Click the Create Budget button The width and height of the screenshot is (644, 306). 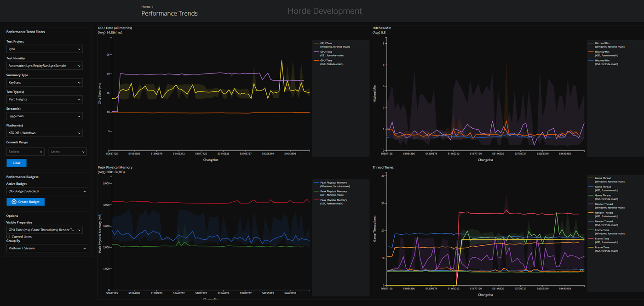coord(26,202)
